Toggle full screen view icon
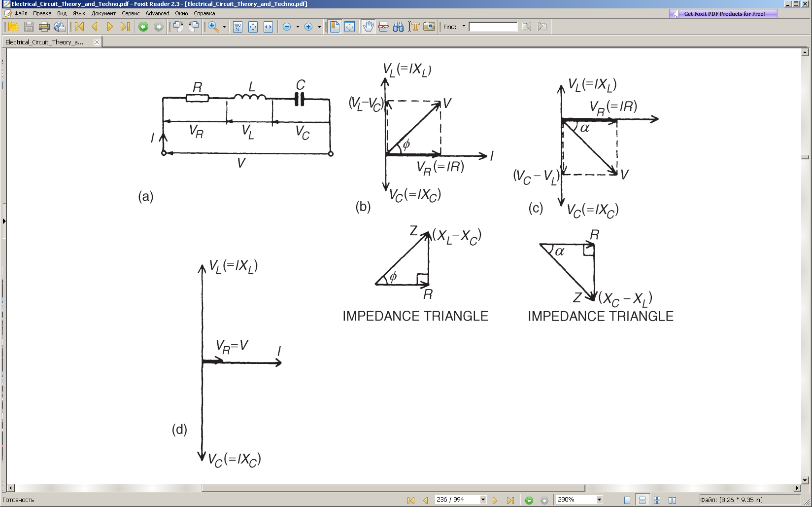 350,27
